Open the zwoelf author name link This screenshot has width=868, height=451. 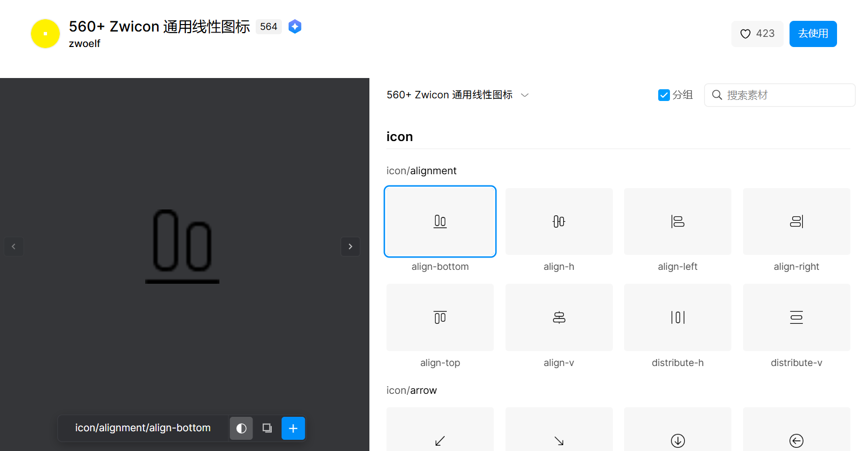point(84,43)
